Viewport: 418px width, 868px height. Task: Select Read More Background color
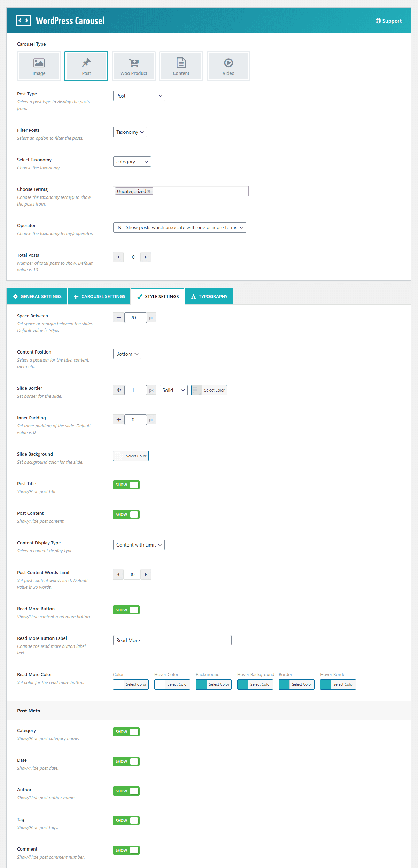click(214, 684)
